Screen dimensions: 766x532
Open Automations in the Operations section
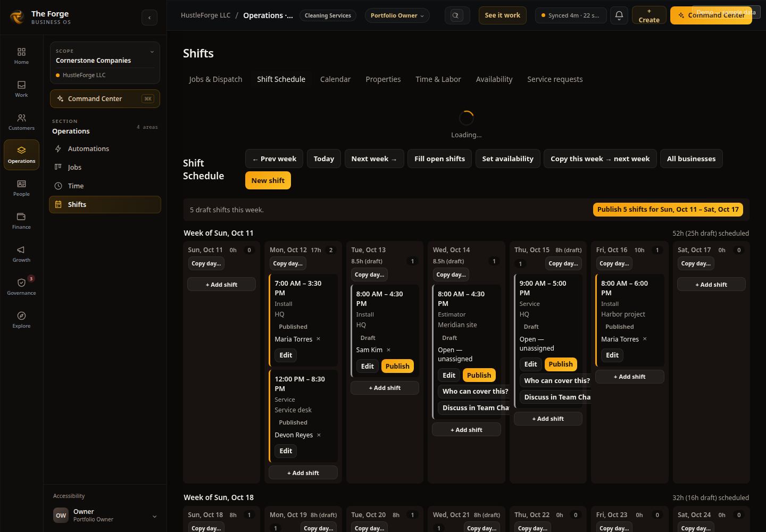point(105,149)
